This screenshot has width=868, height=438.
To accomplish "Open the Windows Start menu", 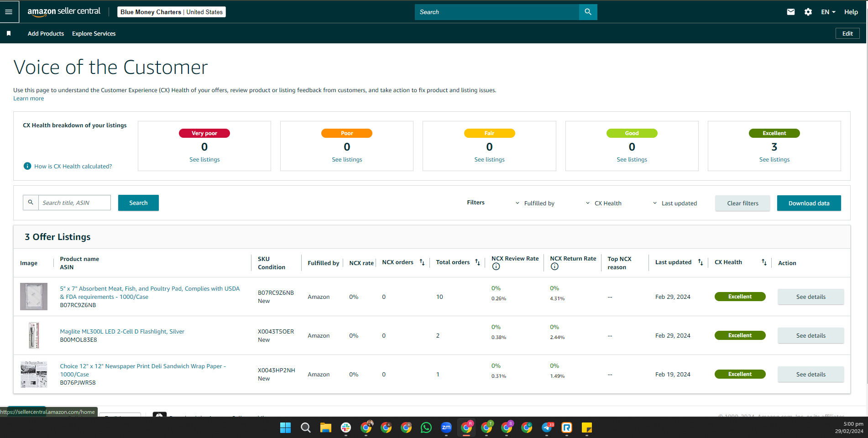I will click(285, 428).
